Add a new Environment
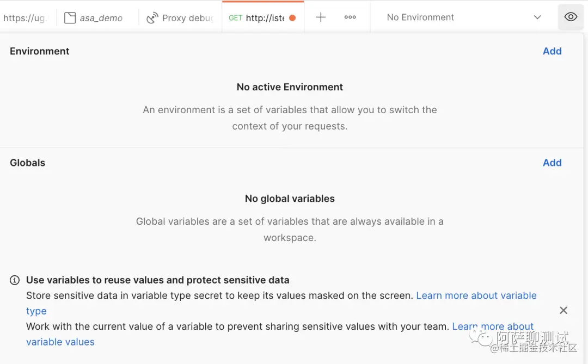The height and width of the screenshot is (364, 588). [x=552, y=51]
